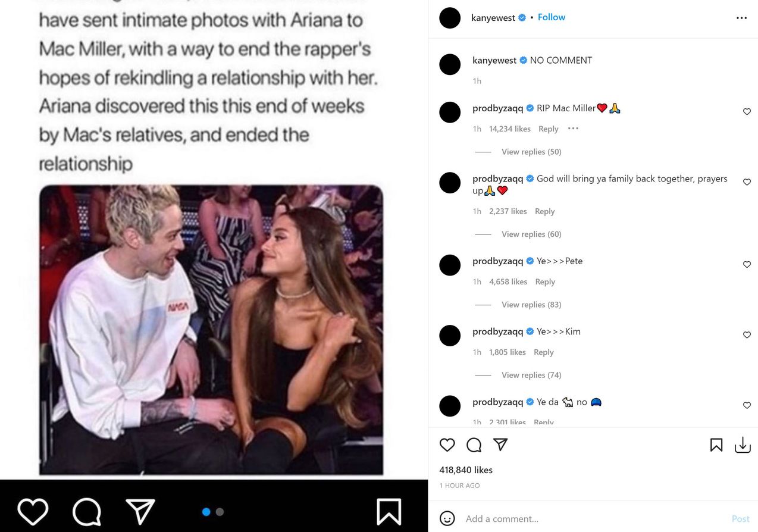758x532 pixels.
Task: Tap the large bookmark icon under the image
Action: pyautogui.click(x=389, y=511)
